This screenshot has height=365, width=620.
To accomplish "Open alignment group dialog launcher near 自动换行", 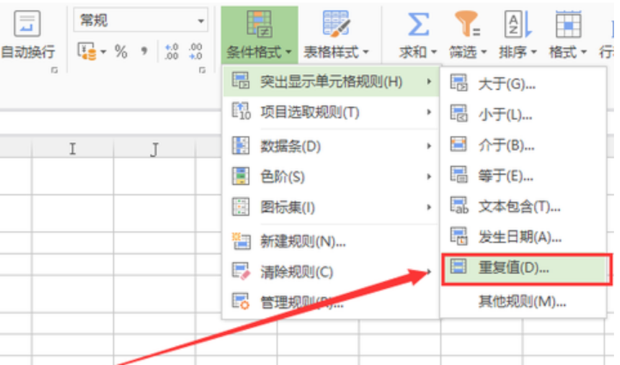I will (54, 70).
